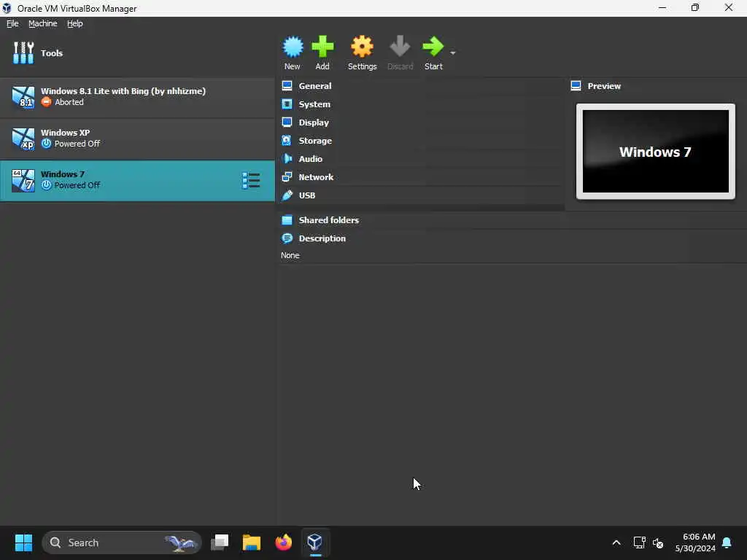Click the Storage section disk icon
Image resolution: width=747 pixels, height=560 pixels.
287,141
